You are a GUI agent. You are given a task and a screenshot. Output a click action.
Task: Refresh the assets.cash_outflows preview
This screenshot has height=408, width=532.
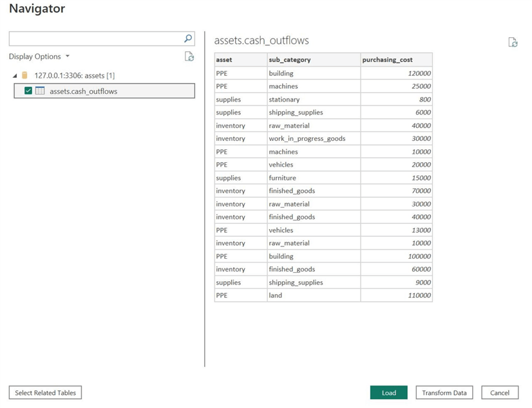point(513,42)
